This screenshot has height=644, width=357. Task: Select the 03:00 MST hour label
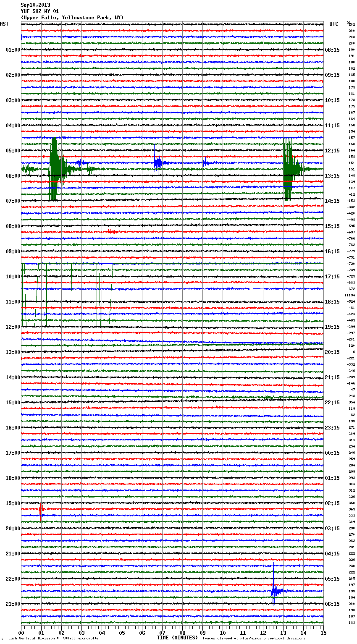[13, 100]
